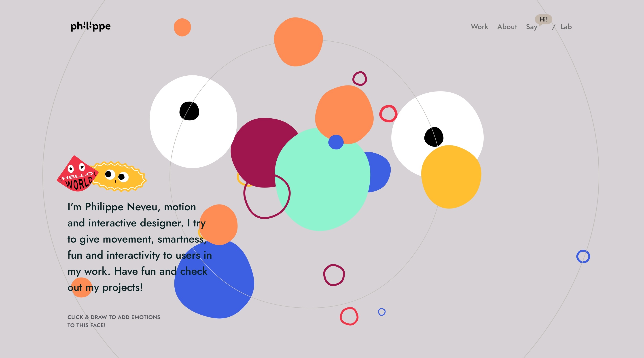Image resolution: width=644 pixels, height=358 pixels.
Task: Click the philippe logo
Action: [x=91, y=26]
